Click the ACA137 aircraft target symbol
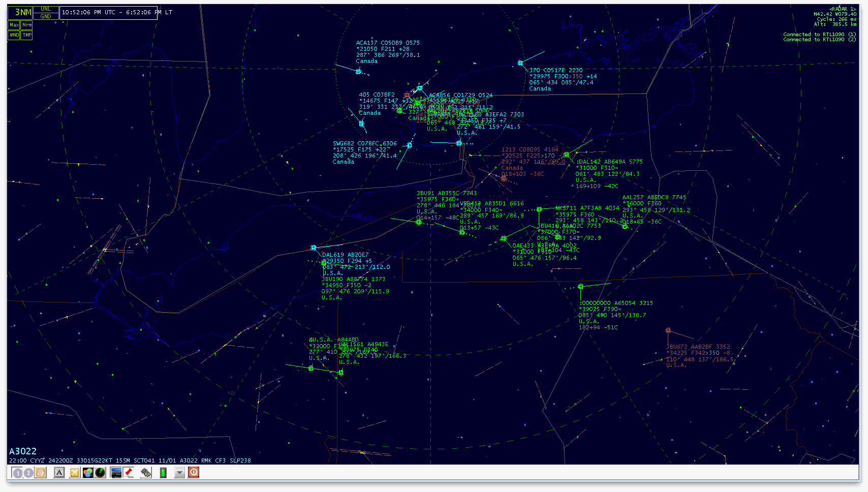The image size is (868, 492). 358,72
